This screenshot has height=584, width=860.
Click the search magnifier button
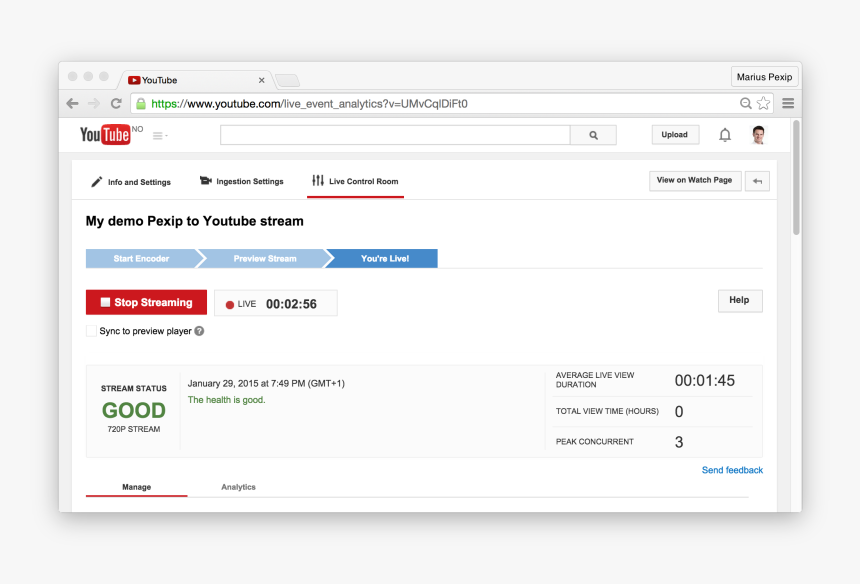click(593, 135)
